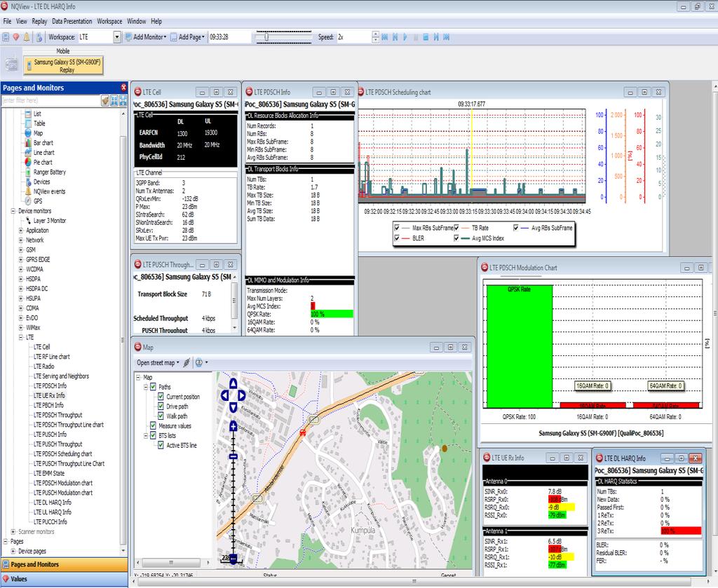Pan the map right with the arrow
Viewport: 718px width, 588px height.
[x=242, y=395]
